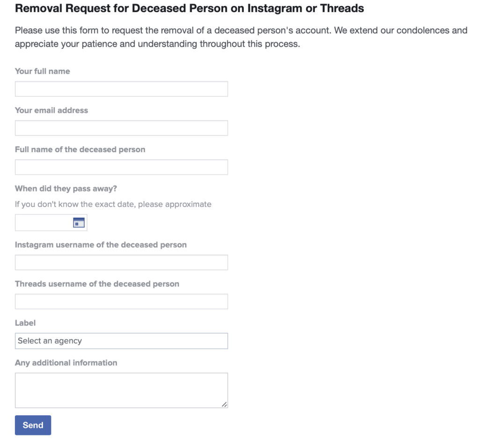
Task: Click the 'Any additional information' label
Action: tap(66, 363)
